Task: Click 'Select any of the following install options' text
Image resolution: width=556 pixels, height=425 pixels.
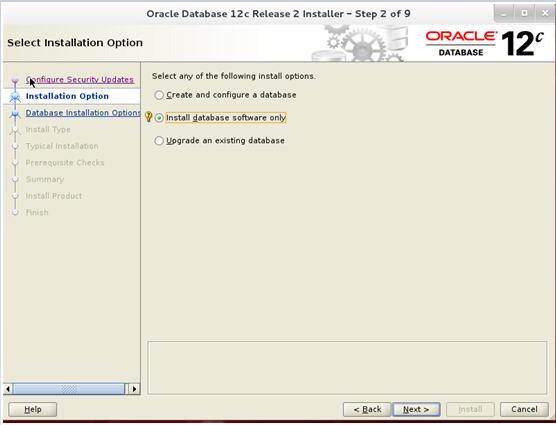Action: [233, 76]
